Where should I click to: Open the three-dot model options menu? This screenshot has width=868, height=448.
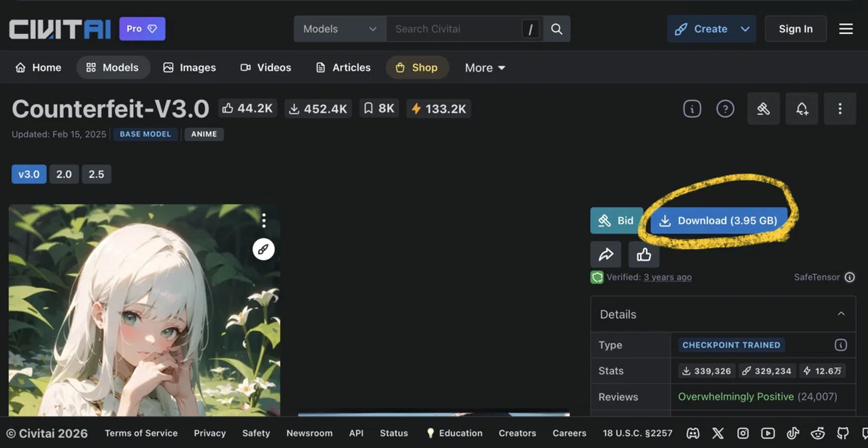[840, 109]
